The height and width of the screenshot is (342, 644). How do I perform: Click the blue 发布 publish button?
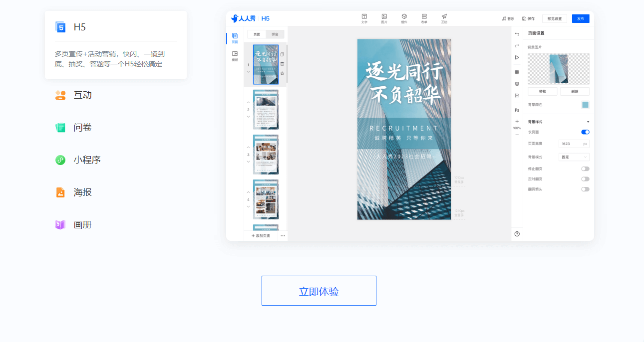pyautogui.click(x=580, y=18)
